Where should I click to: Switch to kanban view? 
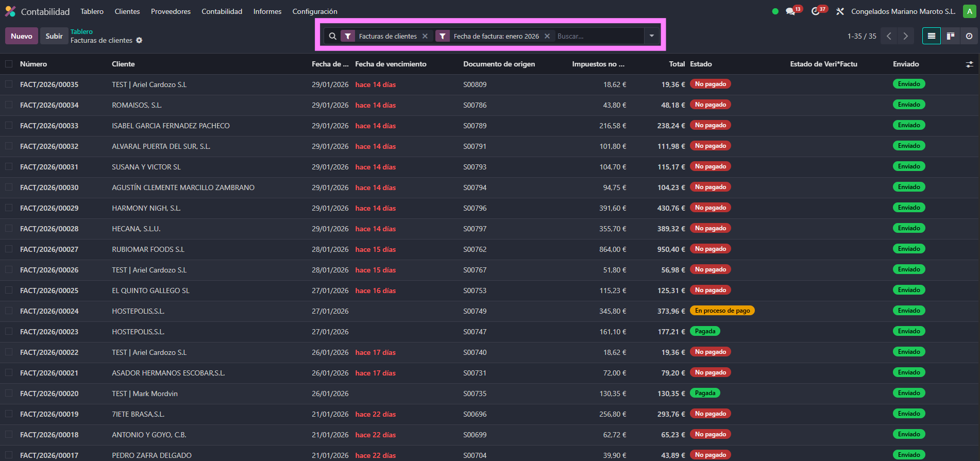[951, 36]
